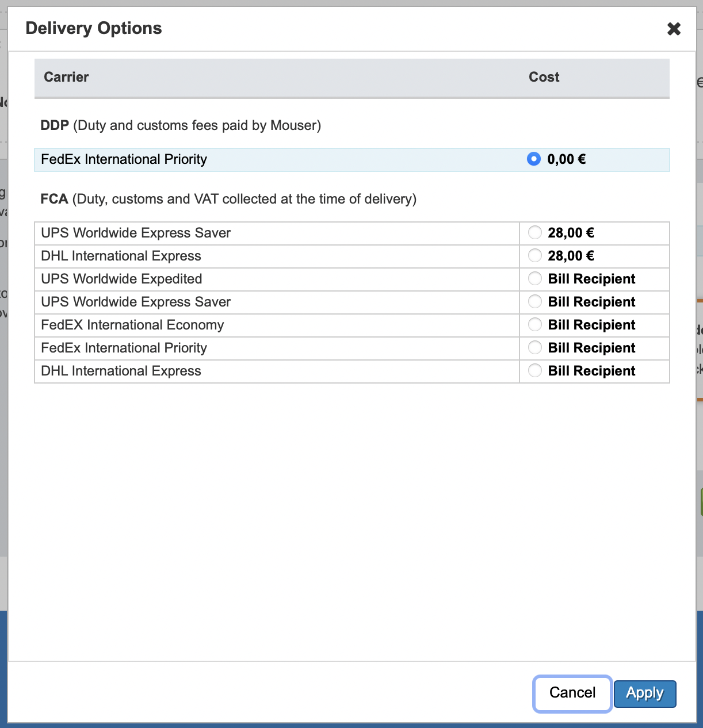Click the FCA section heading text
Screen dimensions: 703x728
point(228,199)
